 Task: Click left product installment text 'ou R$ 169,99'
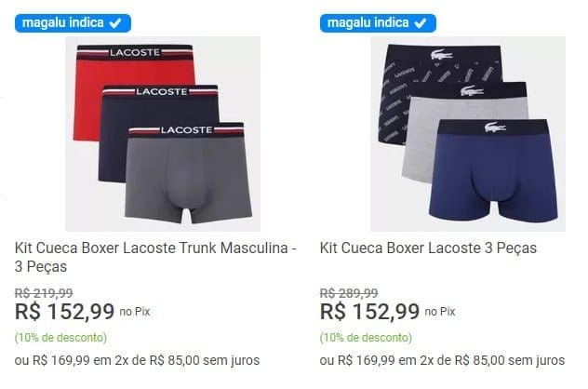(x=52, y=360)
